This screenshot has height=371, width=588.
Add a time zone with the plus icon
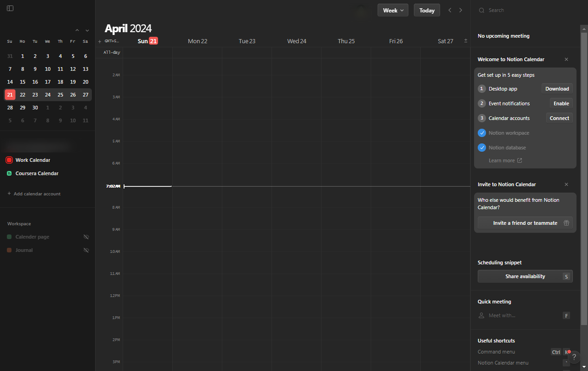pyautogui.click(x=100, y=41)
